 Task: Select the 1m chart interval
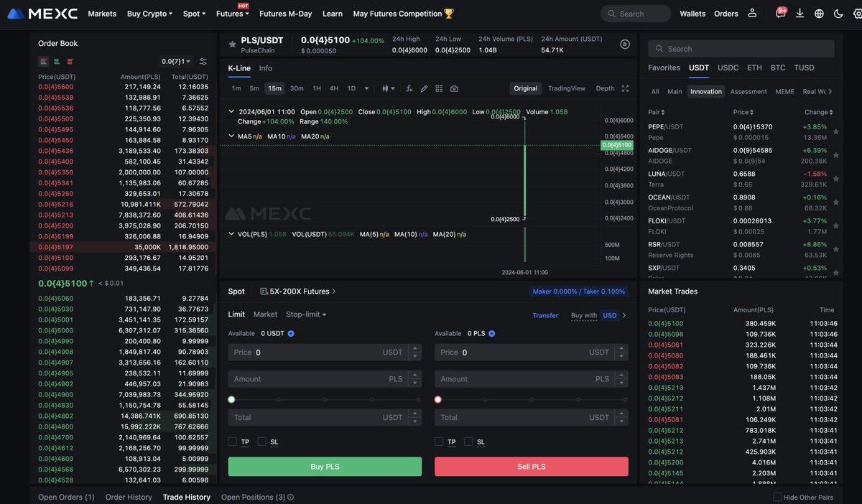[236, 88]
